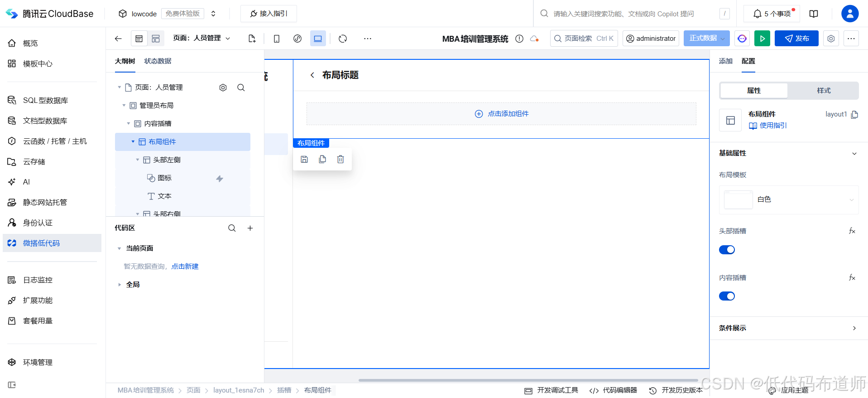This screenshot has height=398, width=868.
Task: Click the mini-program preview icon
Action: [297, 39]
